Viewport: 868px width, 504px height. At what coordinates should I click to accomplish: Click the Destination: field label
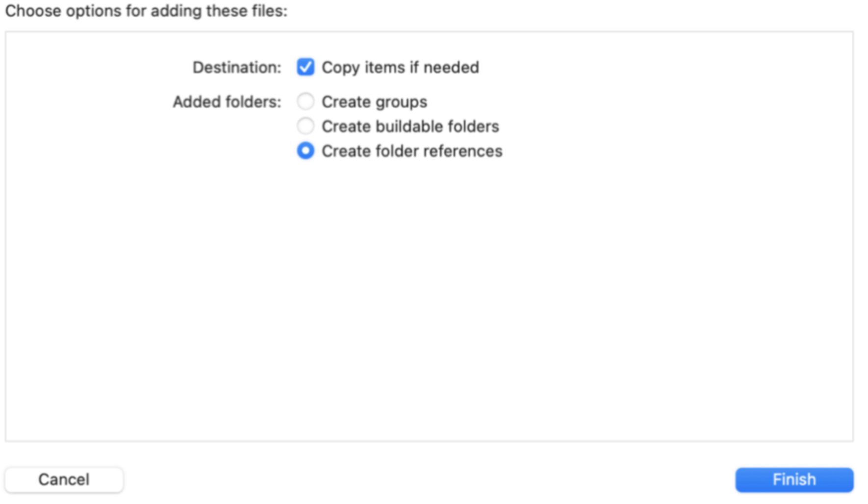(237, 67)
